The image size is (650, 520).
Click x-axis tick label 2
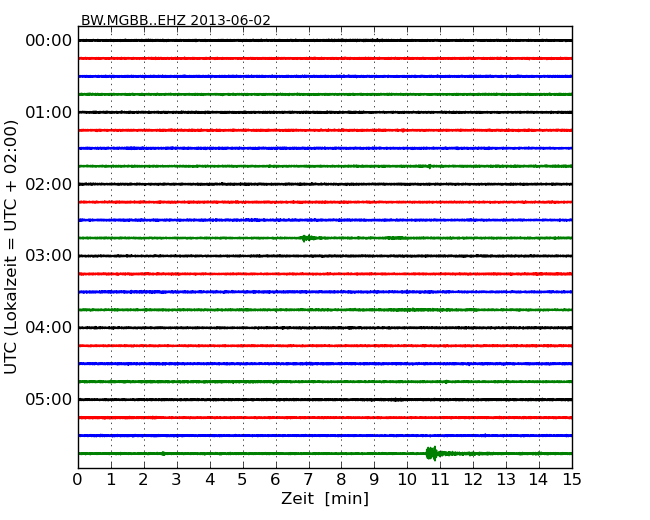click(x=143, y=480)
